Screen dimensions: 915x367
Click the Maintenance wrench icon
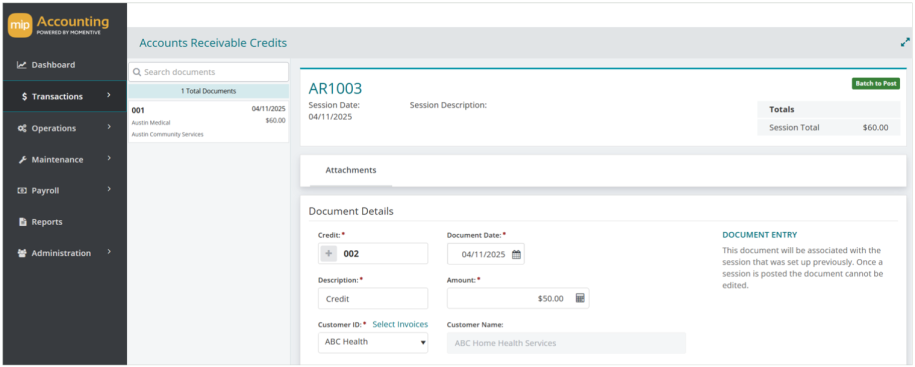click(x=22, y=160)
